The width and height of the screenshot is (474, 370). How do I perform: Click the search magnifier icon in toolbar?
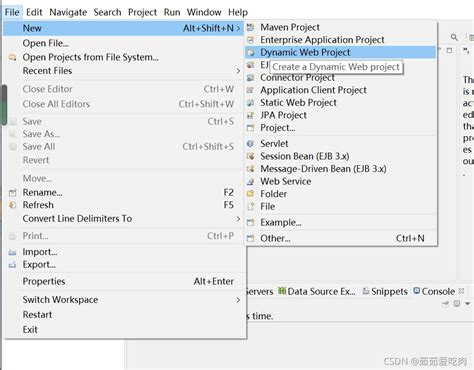(454, 37)
